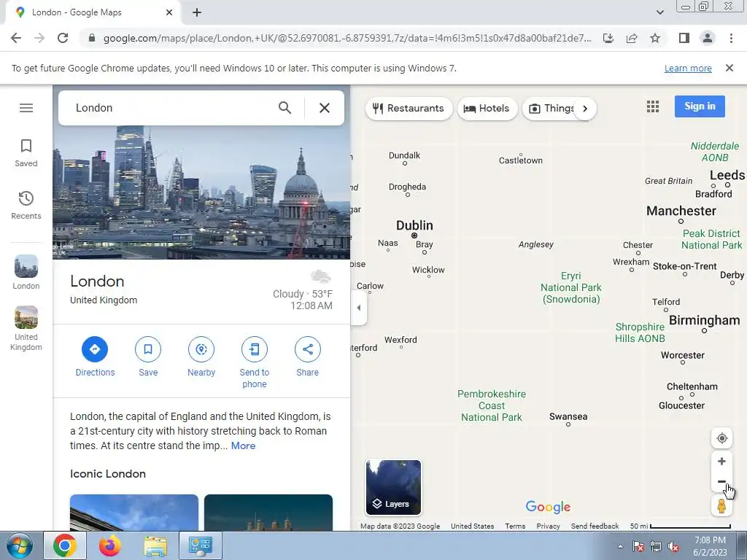Clear the London search with X
Image resolution: width=747 pixels, height=560 pixels.
tap(325, 108)
